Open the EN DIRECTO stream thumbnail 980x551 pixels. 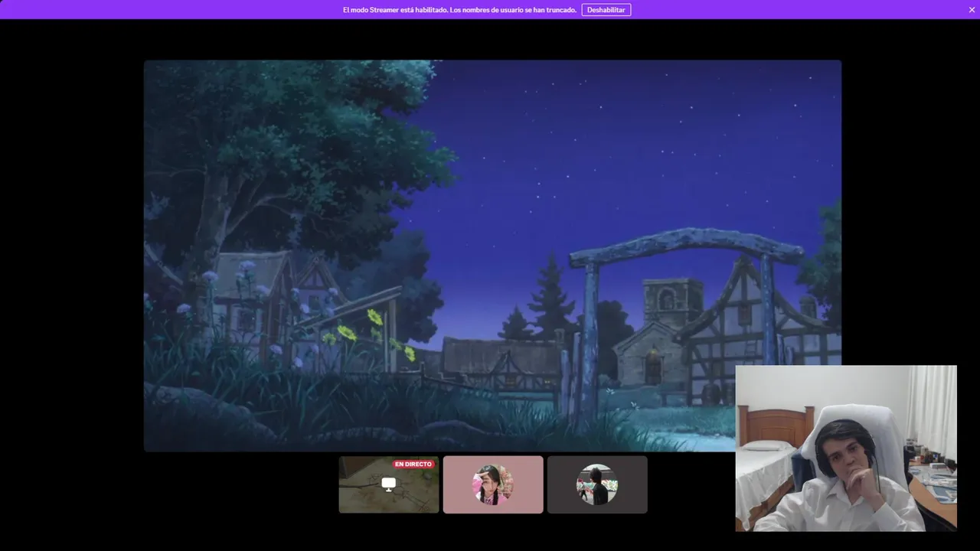click(389, 484)
